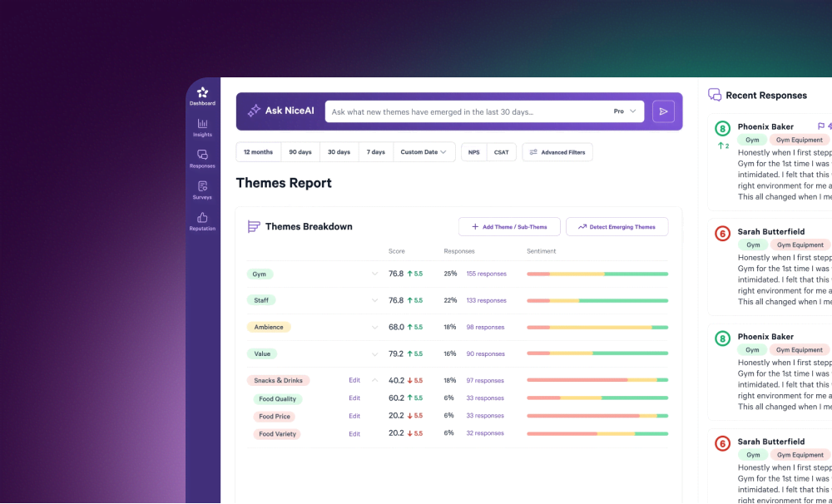832x504 pixels.
Task: Open the Pro model dropdown
Action: 625,111
